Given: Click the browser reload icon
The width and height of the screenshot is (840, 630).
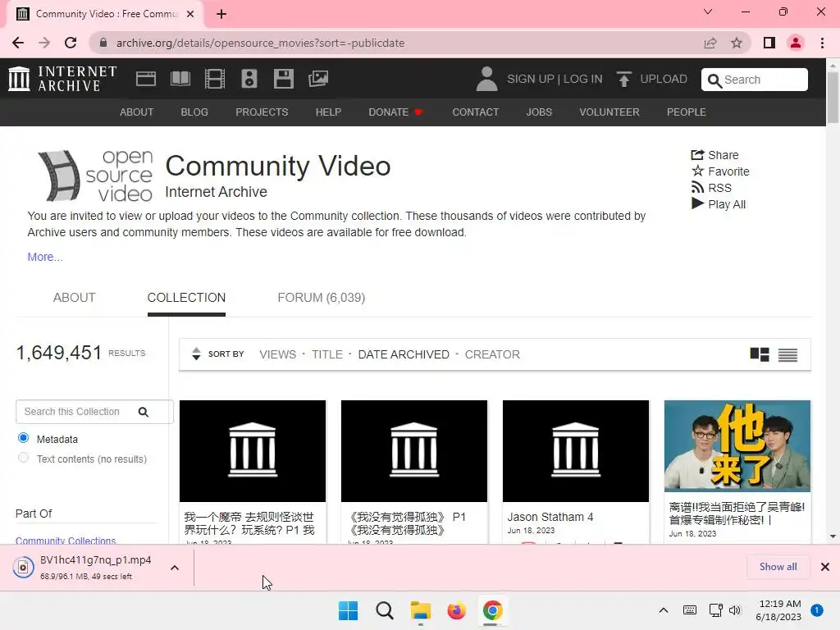Looking at the screenshot, I should coord(71,43).
